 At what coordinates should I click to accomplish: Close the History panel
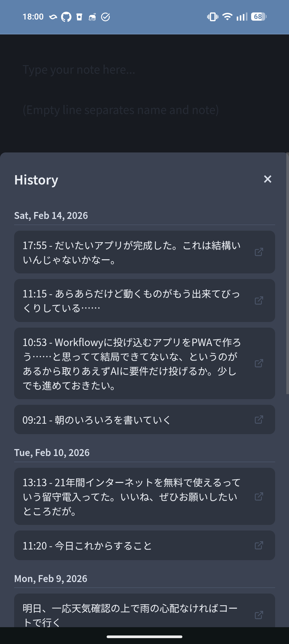click(x=267, y=179)
